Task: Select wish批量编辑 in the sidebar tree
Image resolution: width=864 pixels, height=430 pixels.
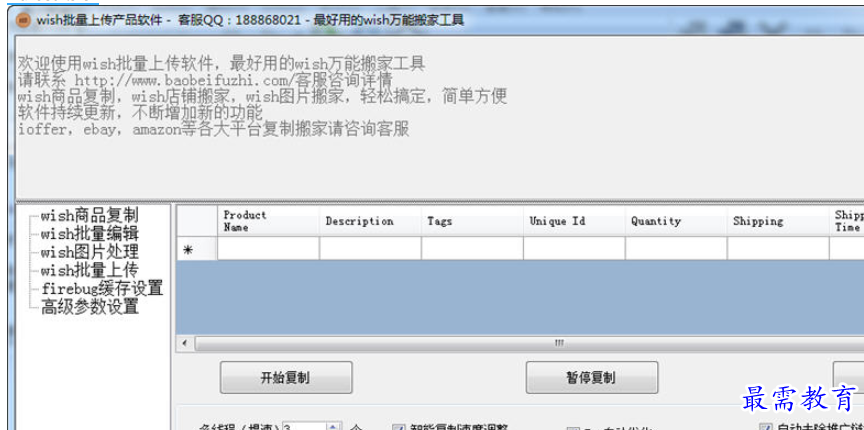Action: tap(89, 233)
